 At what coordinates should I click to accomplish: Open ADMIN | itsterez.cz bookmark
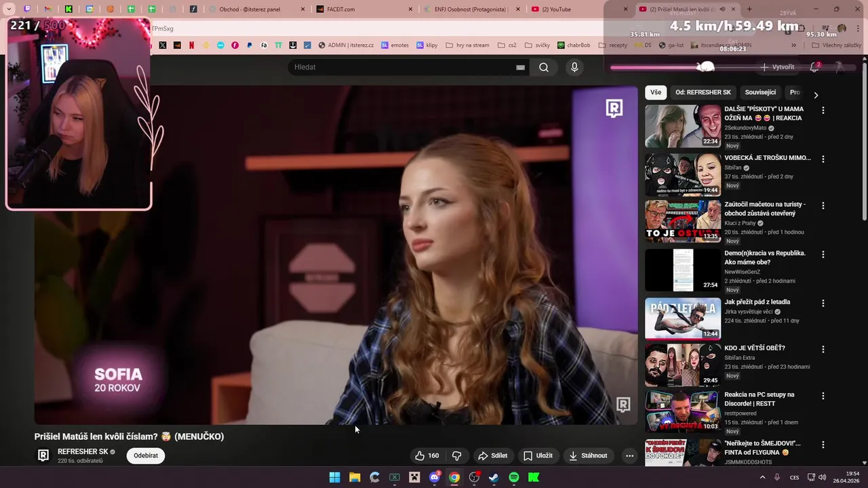click(x=346, y=45)
